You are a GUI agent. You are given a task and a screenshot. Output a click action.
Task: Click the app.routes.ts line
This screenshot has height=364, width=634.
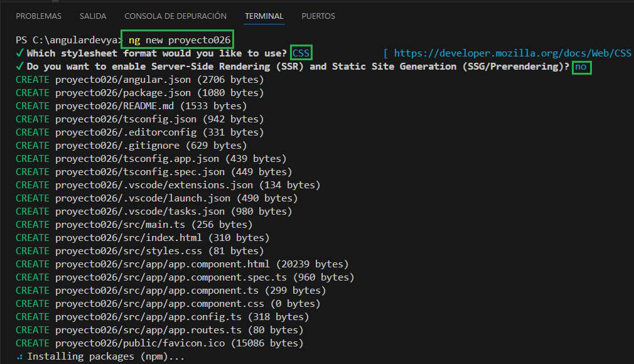pyautogui.click(x=159, y=330)
